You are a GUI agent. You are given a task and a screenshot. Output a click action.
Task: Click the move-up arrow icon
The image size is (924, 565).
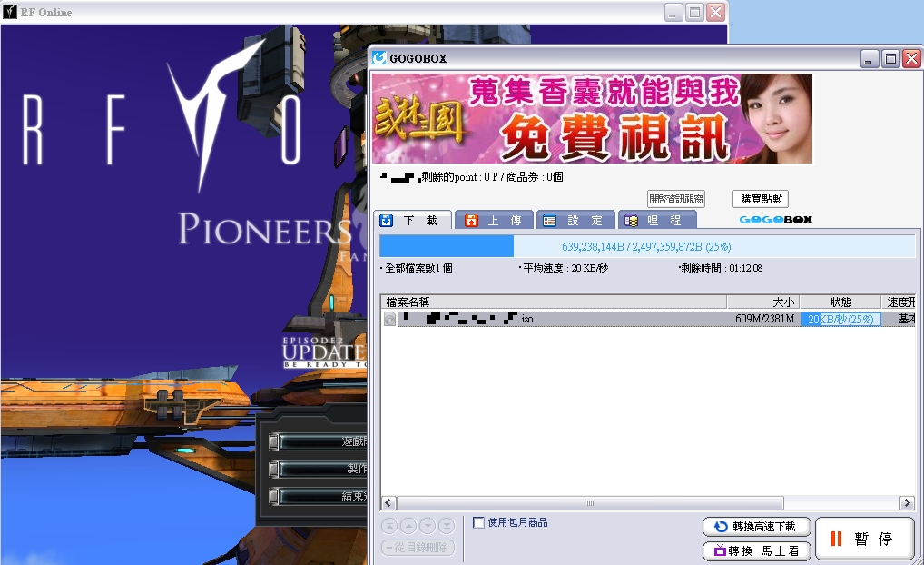(408, 525)
